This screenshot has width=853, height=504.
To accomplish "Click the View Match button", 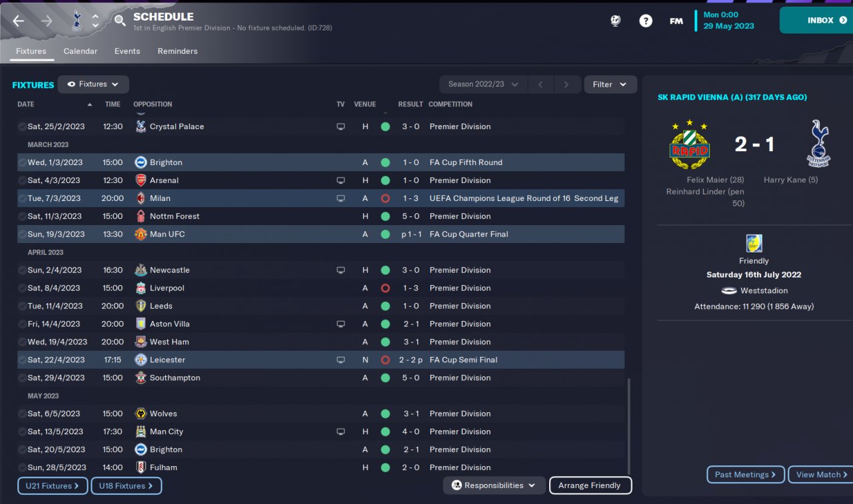I will [821, 475].
